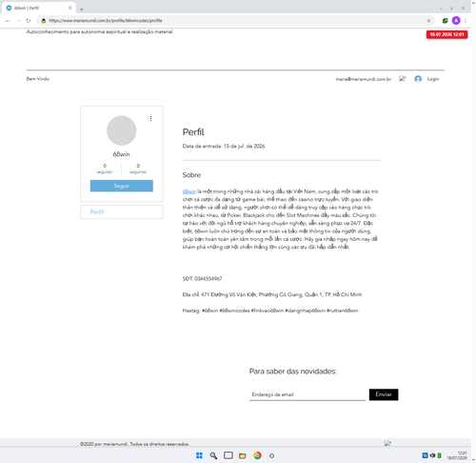Click the Perfil heading
Screen dimensions: 476x463
193,131
